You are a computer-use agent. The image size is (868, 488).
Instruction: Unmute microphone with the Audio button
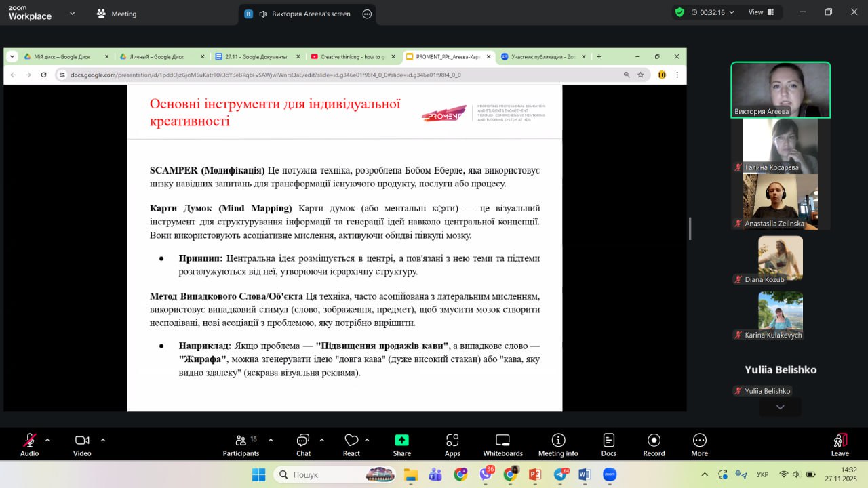click(x=29, y=445)
